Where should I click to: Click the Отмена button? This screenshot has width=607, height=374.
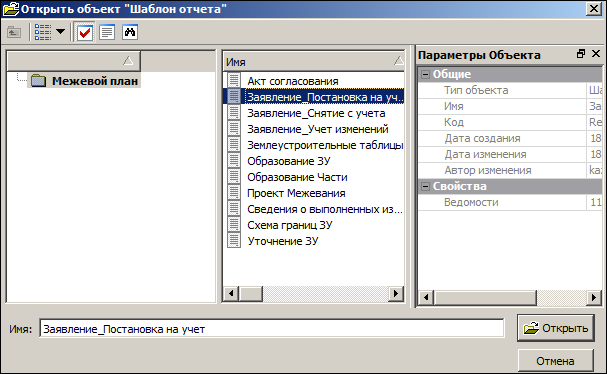556,361
